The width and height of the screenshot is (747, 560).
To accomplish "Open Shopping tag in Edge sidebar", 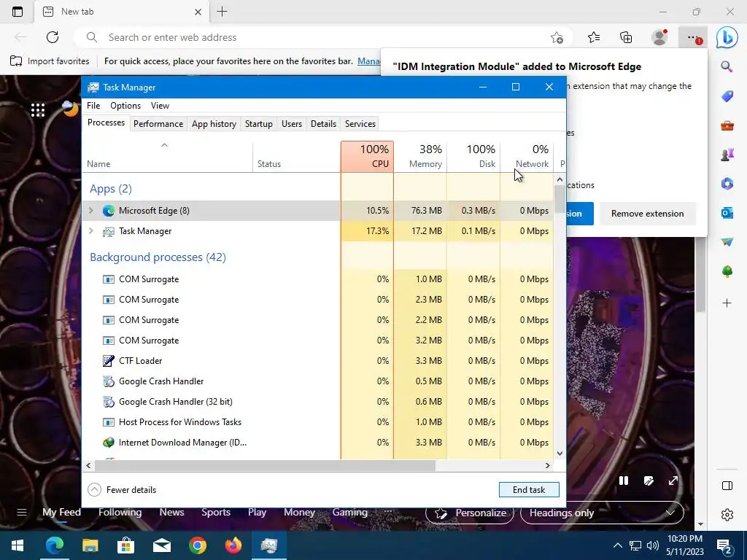I will pos(727,97).
